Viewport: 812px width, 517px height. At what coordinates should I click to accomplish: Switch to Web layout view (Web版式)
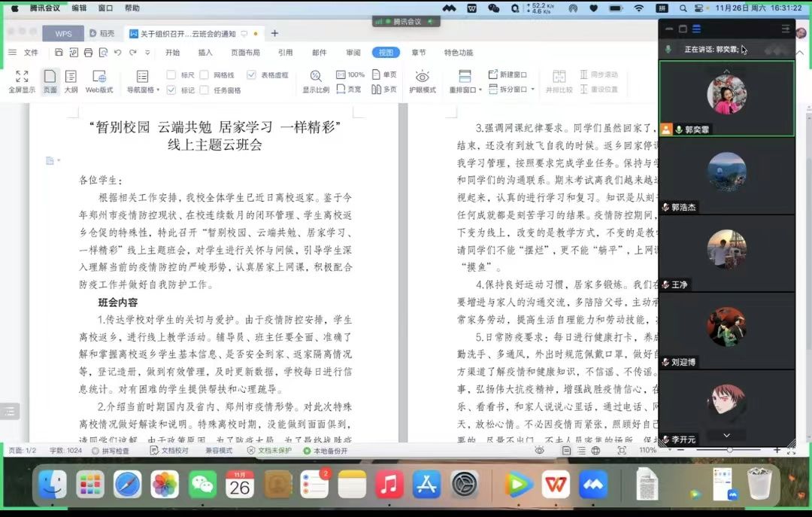tap(99, 81)
